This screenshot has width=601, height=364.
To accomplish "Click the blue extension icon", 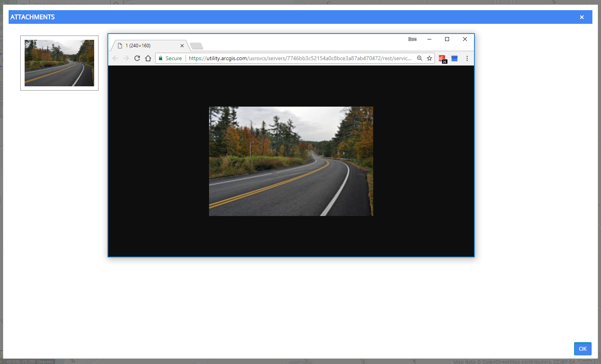I will (454, 58).
